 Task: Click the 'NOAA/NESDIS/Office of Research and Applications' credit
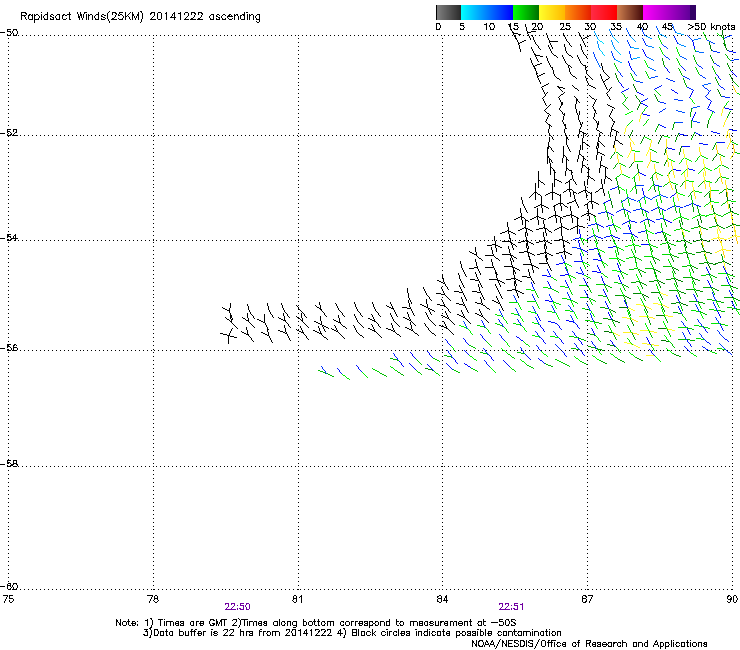pyautogui.click(x=589, y=644)
